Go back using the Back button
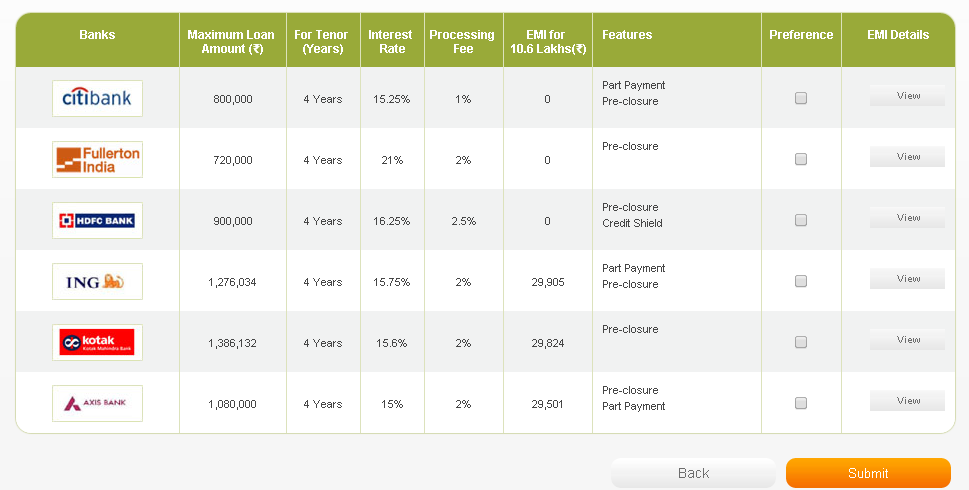The image size is (969, 490). point(693,473)
